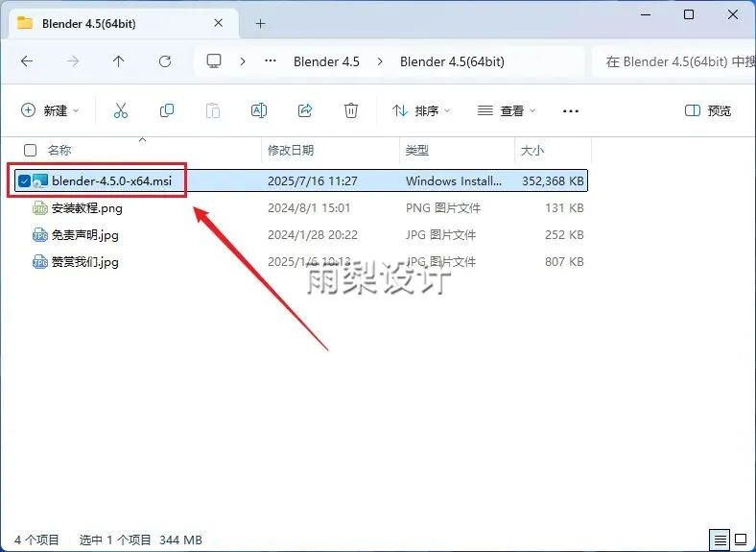This screenshot has width=756, height=552.
Task: Click the This PC monitor icon
Action: tap(214, 61)
